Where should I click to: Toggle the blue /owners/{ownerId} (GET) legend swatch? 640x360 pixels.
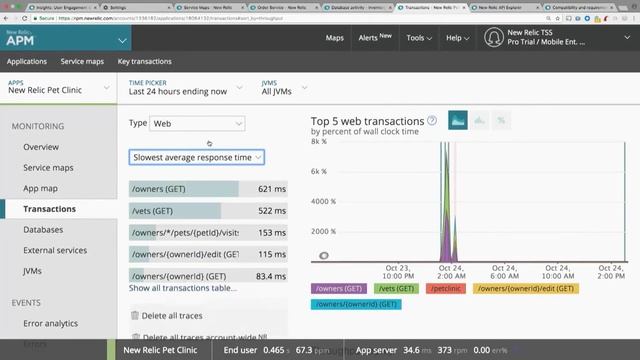tap(356, 304)
